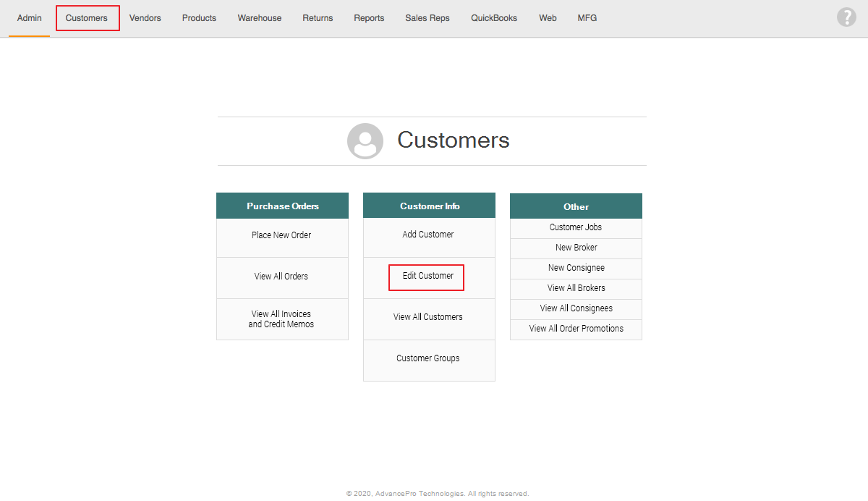Go to the Warehouse menu
This screenshot has height=501, width=868.
point(260,18)
